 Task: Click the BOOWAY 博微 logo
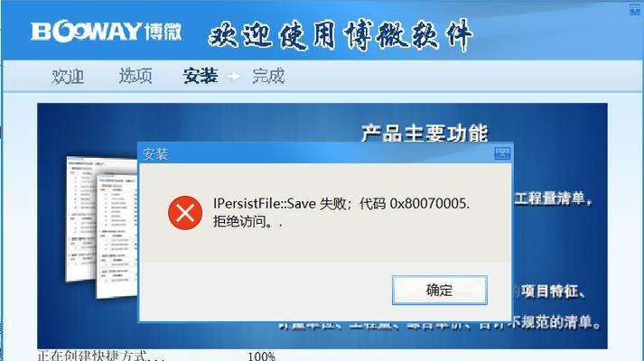(106, 32)
